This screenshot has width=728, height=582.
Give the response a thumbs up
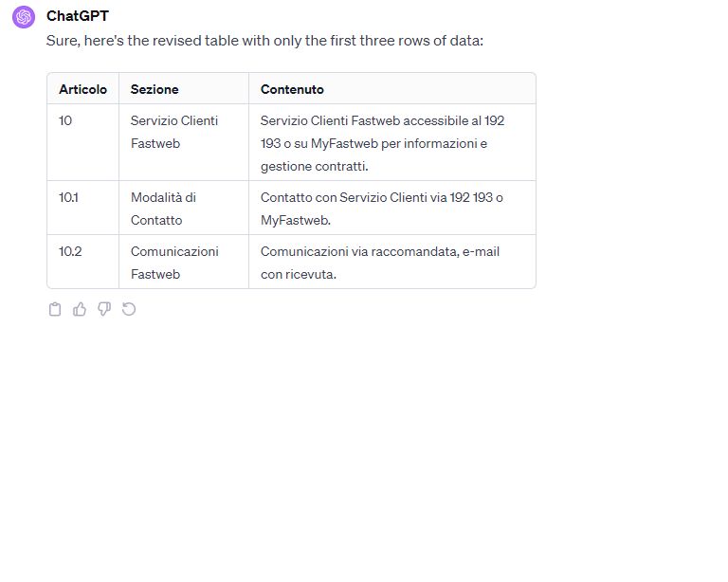[x=80, y=309]
